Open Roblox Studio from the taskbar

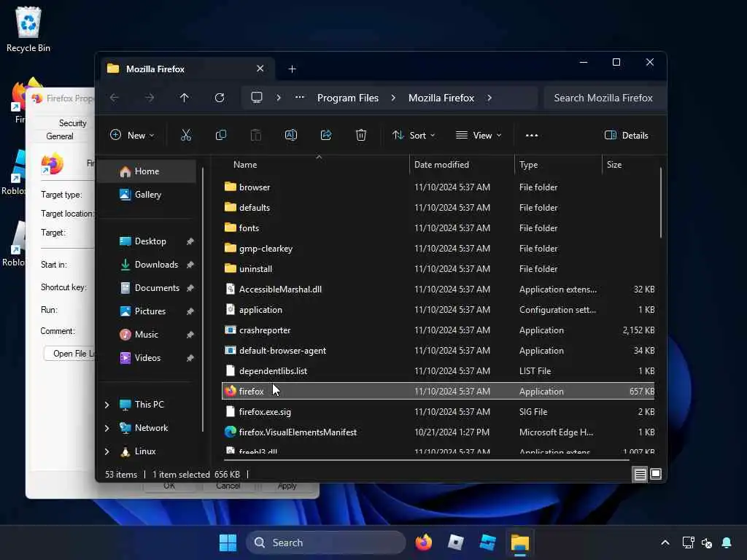[488, 542]
